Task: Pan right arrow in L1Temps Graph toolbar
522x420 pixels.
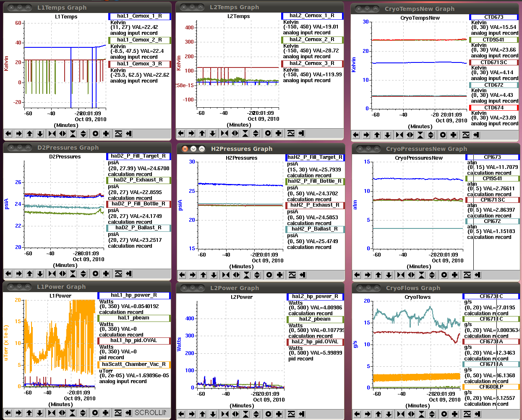Action: click(19, 134)
